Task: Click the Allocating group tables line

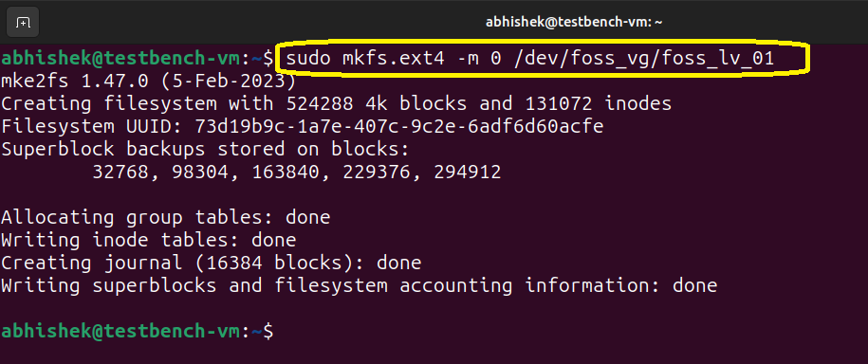Action: tap(165, 217)
